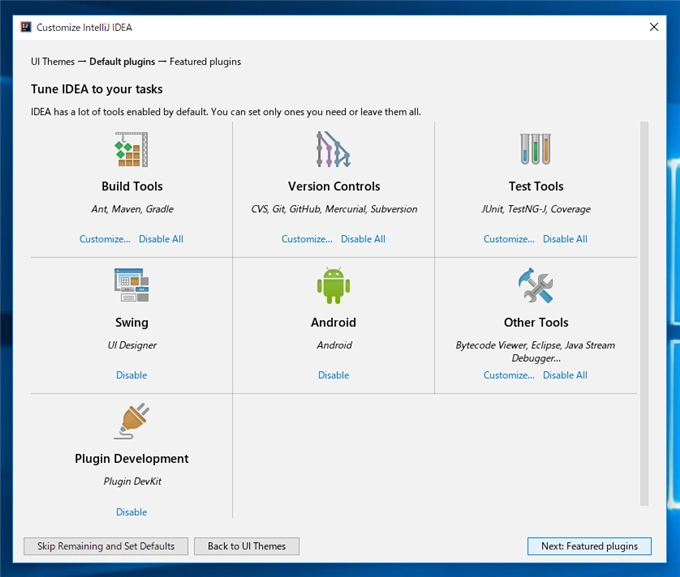Disable the Android plugin
Screen dimensions: 680x577
(x=333, y=375)
